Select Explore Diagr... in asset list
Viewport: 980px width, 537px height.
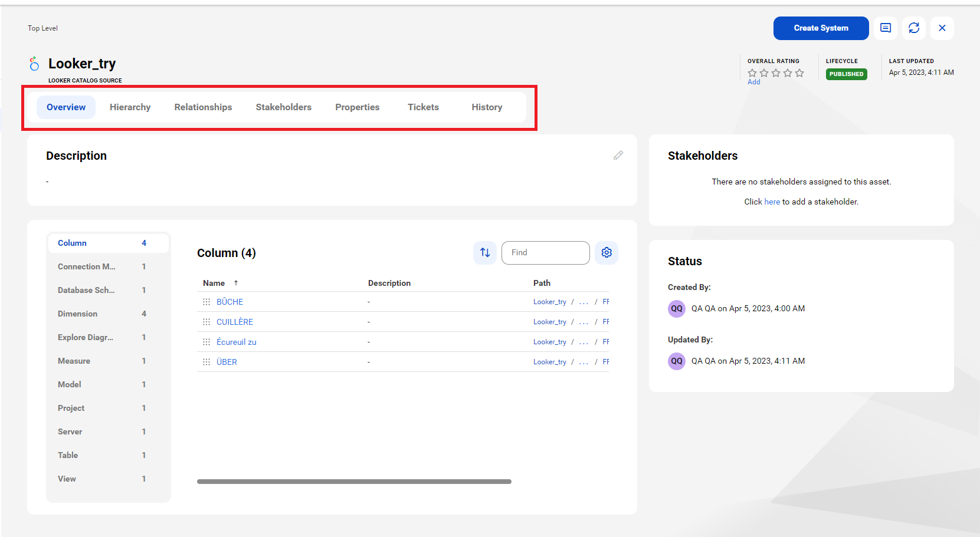click(109, 338)
